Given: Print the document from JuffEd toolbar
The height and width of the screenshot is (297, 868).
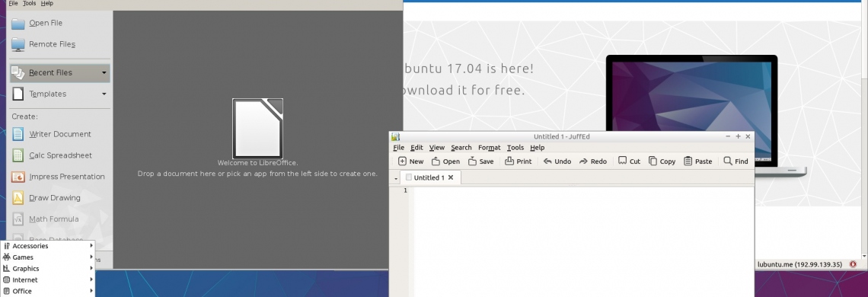Looking at the screenshot, I should point(519,161).
